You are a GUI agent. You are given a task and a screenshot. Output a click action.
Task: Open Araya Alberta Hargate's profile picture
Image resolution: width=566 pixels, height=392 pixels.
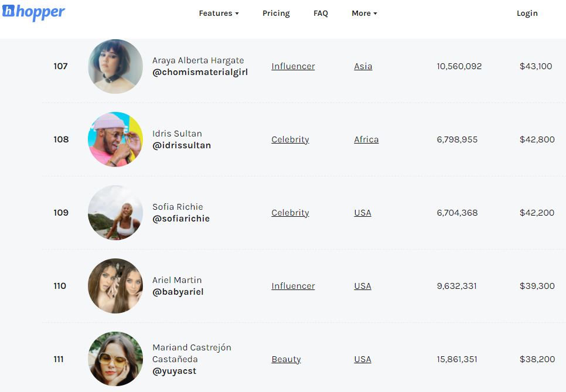(x=115, y=66)
